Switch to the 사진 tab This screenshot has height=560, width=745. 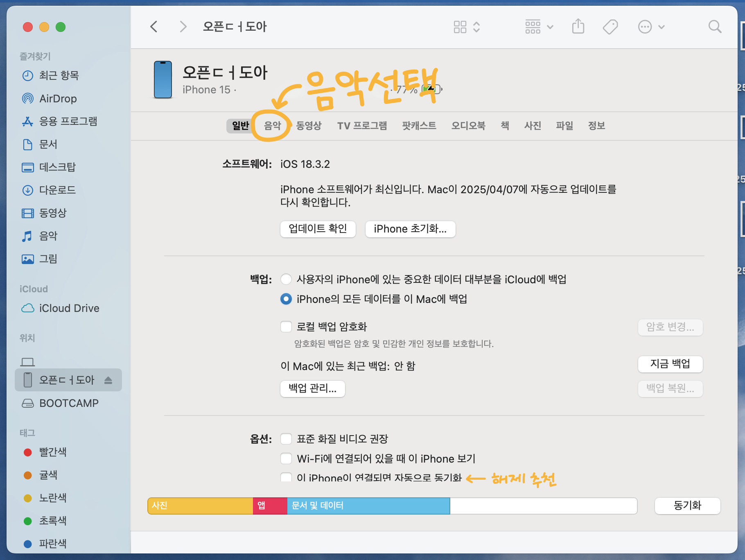(x=533, y=126)
